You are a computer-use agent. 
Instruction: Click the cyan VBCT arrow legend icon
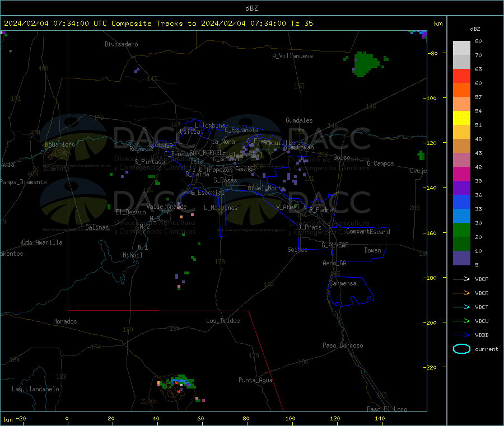tap(461, 307)
